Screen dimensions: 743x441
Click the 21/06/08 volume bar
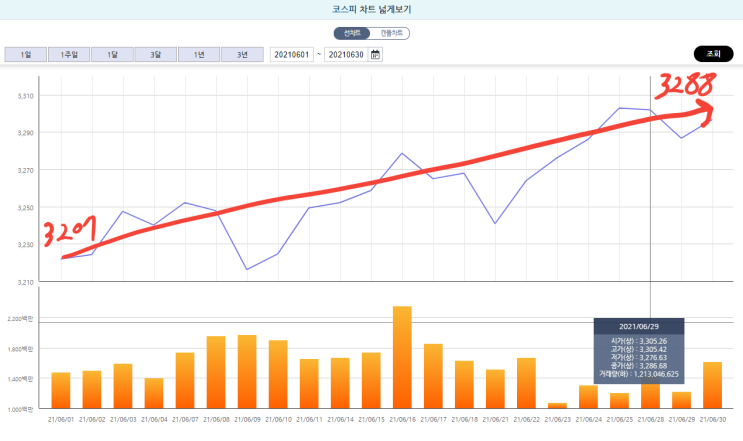(216, 372)
